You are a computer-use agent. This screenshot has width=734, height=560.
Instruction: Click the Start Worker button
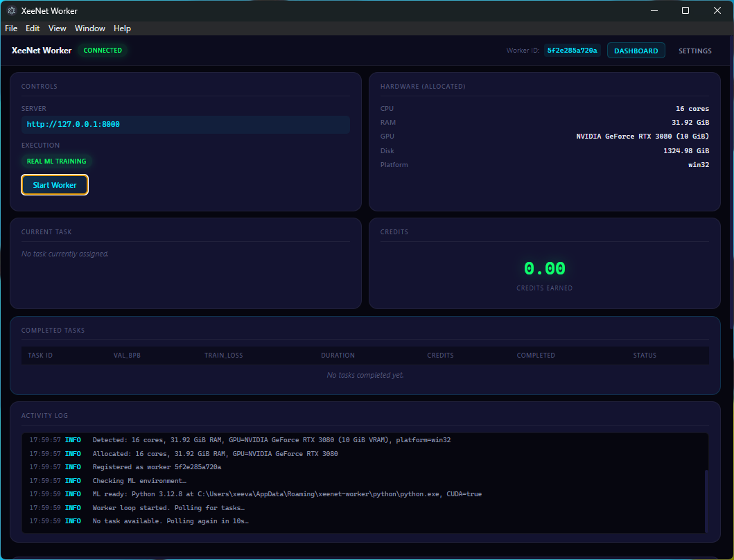coord(54,184)
